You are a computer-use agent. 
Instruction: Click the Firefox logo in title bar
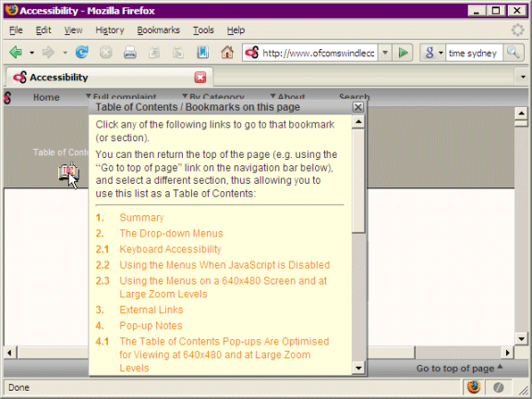(11, 10)
